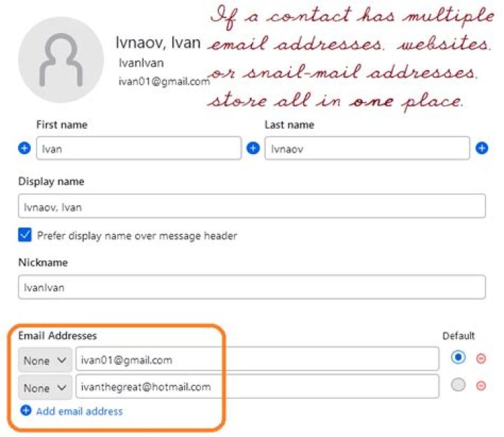Click the ivan01@gmail.com text in header
The height and width of the screenshot is (437, 504).
click(x=164, y=82)
